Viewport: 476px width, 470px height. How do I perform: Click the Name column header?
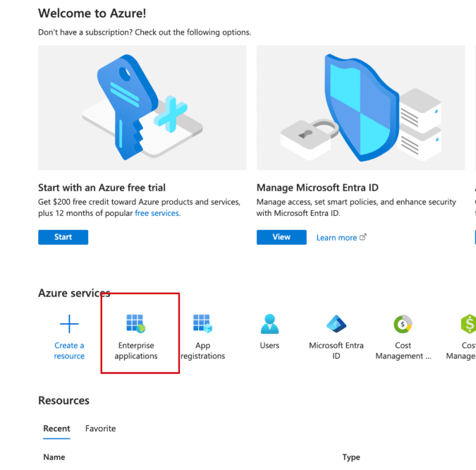tap(54, 457)
